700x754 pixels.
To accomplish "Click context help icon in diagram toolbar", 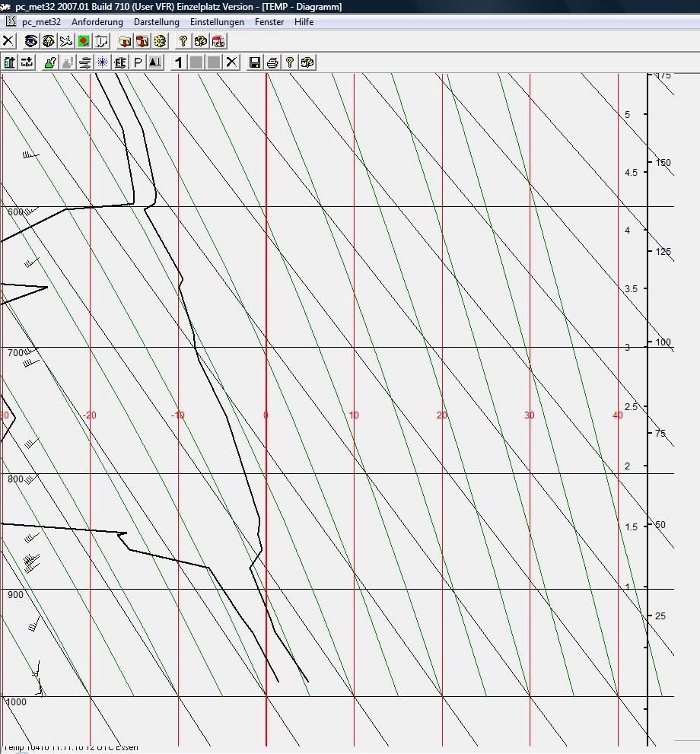I will tap(307, 62).
